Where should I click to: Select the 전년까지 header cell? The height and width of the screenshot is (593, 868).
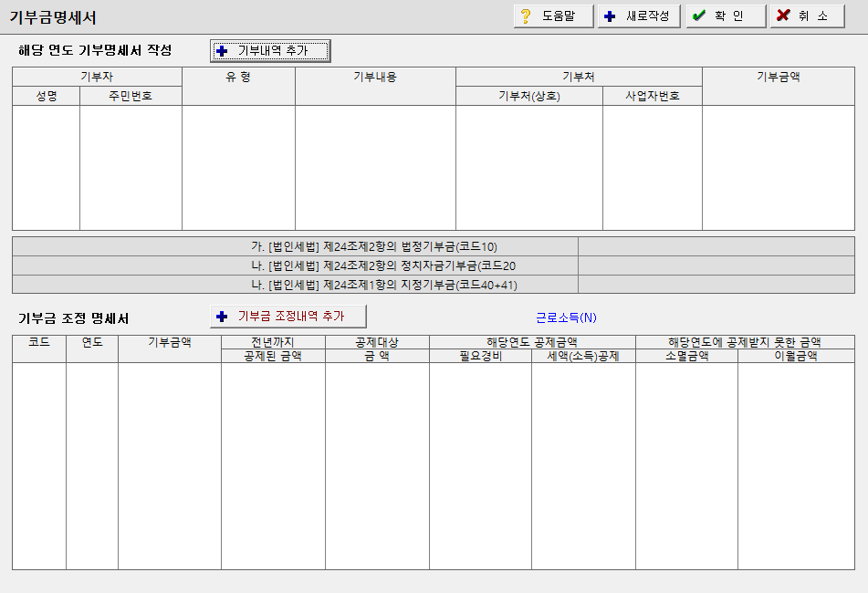pyautogui.click(x=273, y=342)
